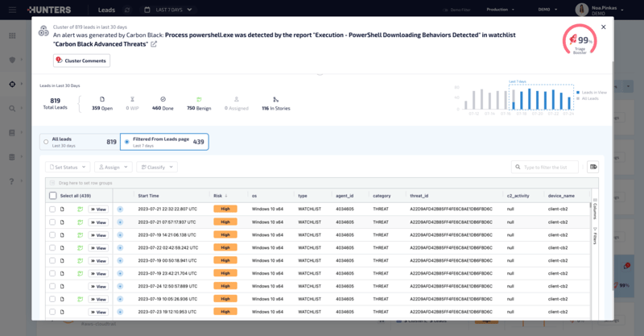
Task: Click the document icon in 12:50:57.889 row
Action: pos(63,286)
